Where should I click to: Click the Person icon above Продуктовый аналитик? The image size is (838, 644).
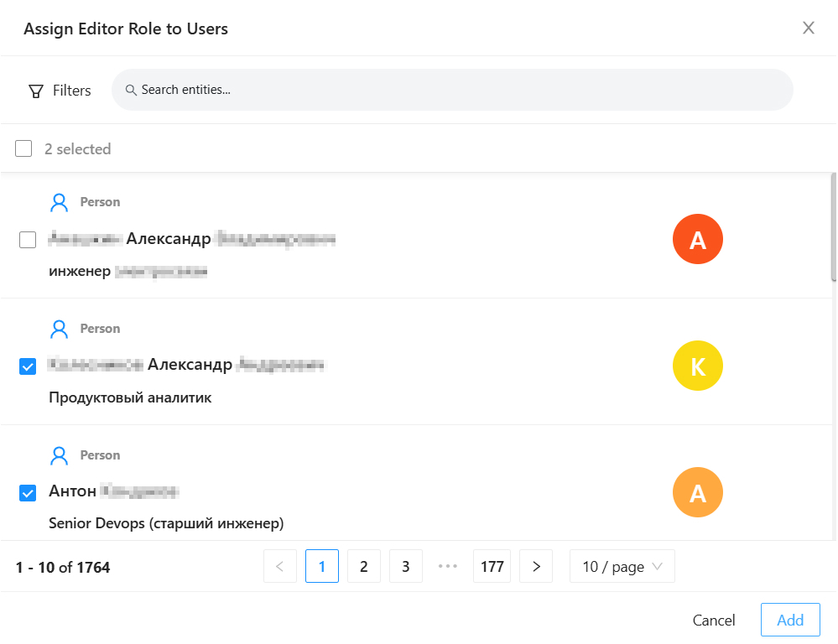59,329
